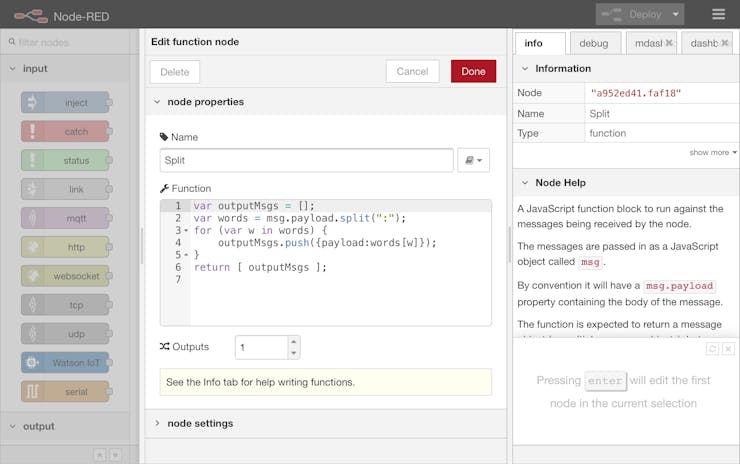Viewport: 740px width, 464px height.
Task: Expand palette categories with down arrows button
Action: (x=116, y=455)
